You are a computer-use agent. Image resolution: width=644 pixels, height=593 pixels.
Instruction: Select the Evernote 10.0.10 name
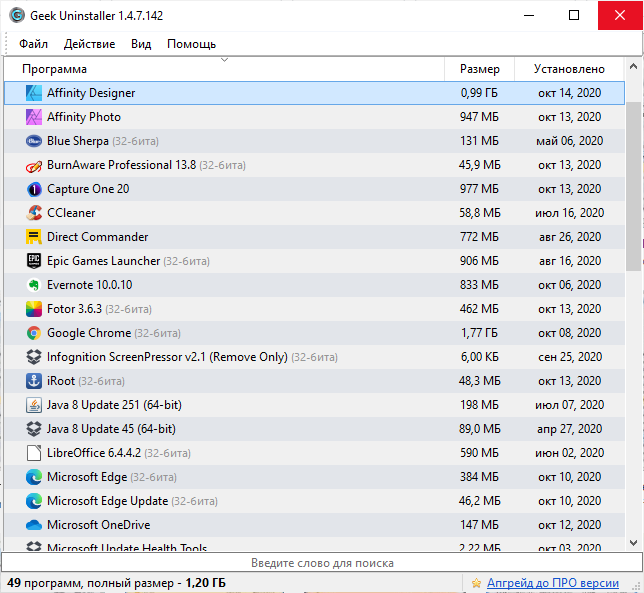coord(90,285)
